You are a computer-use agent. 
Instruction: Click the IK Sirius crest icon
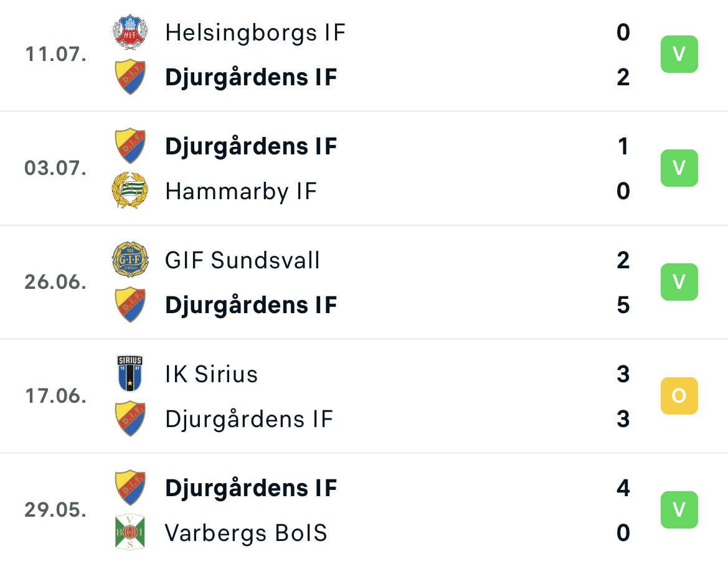130,374
